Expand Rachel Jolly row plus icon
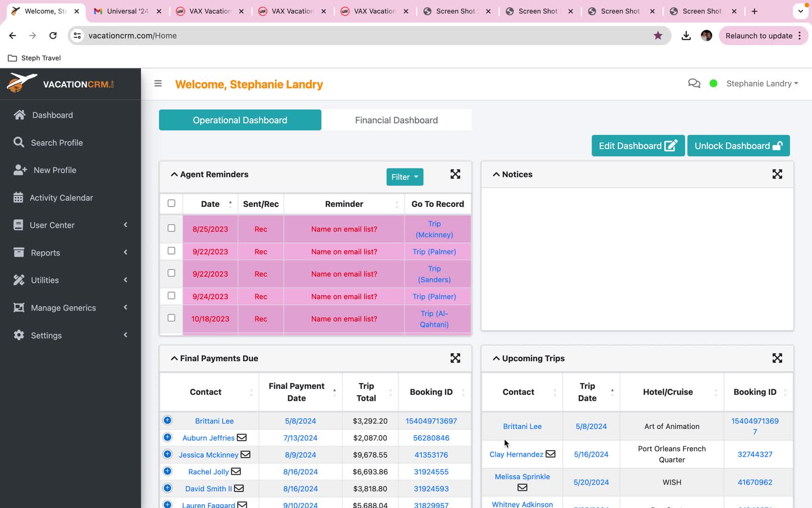Screen dimensions: 812x508 pos(167,471)
